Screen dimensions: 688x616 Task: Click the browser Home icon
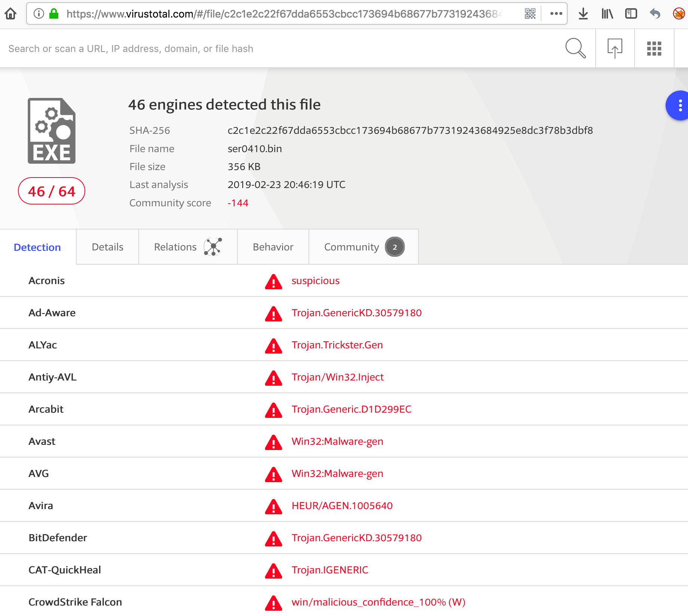click(x=10, y=14)
